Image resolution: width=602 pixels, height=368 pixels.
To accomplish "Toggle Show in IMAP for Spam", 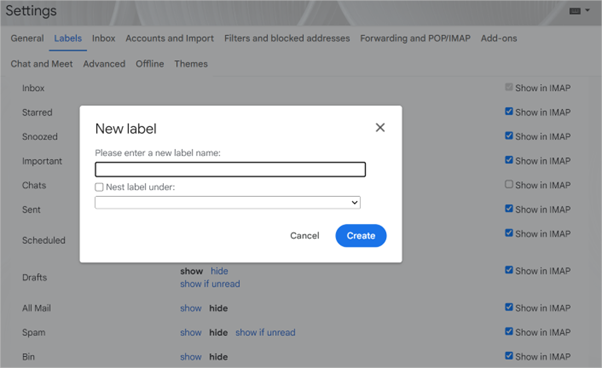I will click(509, 332).
